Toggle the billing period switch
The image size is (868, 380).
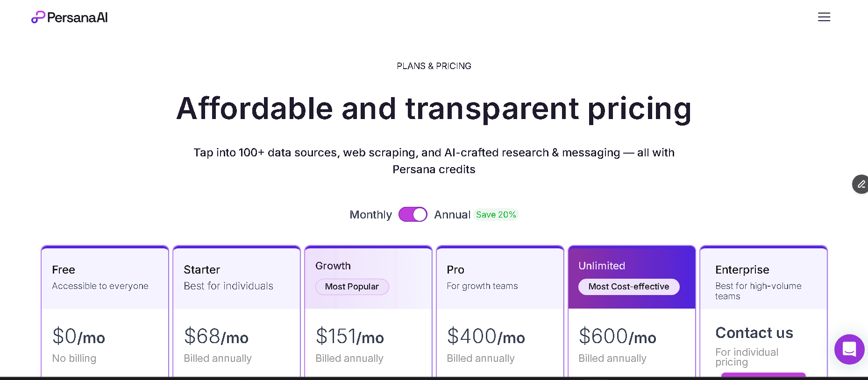point(413,214)
